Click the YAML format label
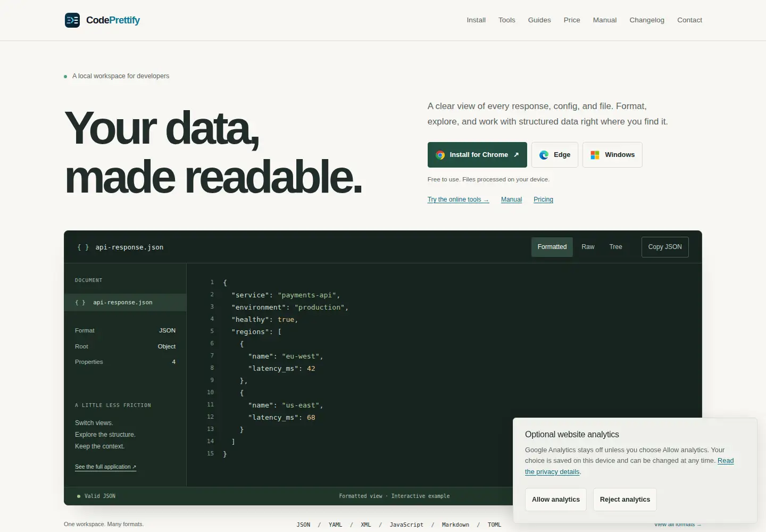 (335, 525)
